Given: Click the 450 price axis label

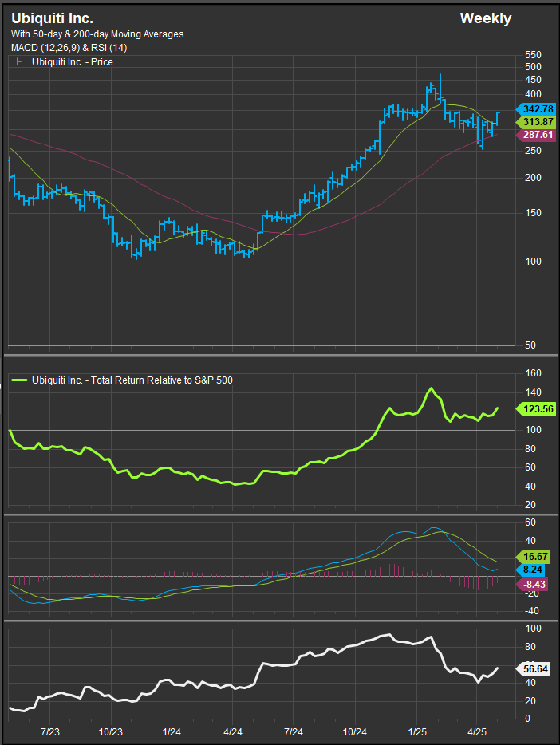Looking at the screenshot, I should (x=533, y=80).
